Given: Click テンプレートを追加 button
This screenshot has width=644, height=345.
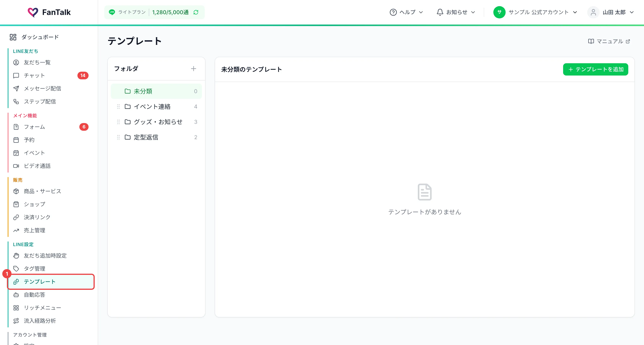Looking at the screenshot, I should pos(596,69).
